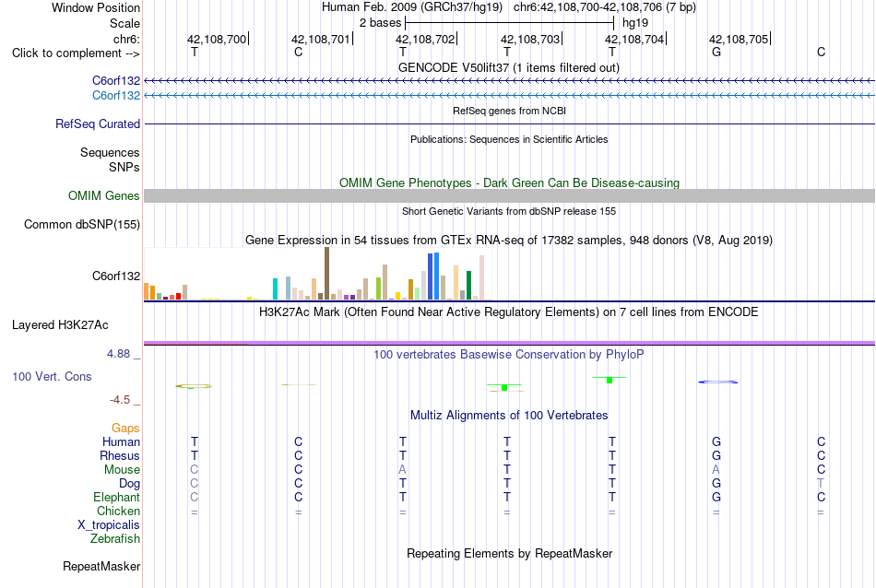
Task: Click the Dog alignment row label
Action: tap(129, 484)
